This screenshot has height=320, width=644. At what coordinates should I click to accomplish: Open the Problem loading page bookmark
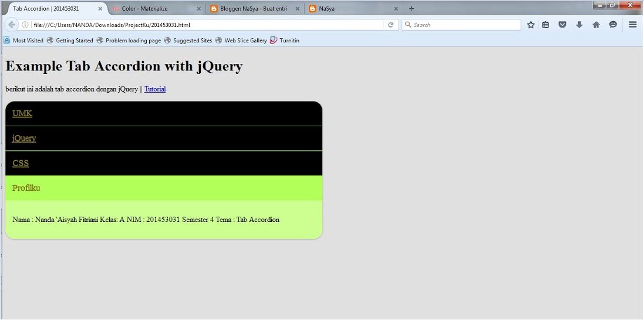point(129,41)
